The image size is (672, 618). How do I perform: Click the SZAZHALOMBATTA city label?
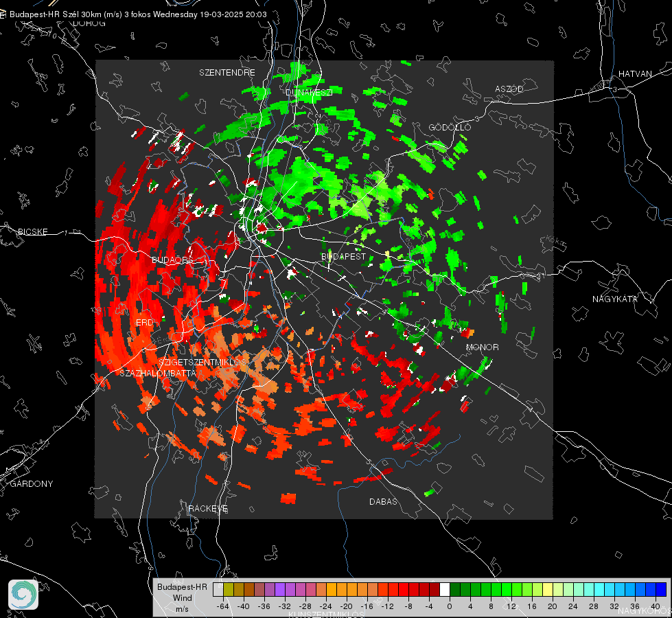pos(158,373)
